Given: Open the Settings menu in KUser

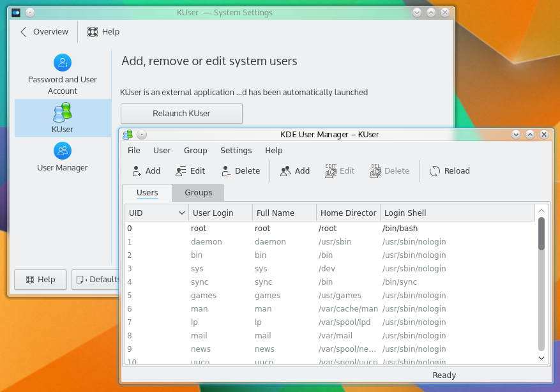Looking at the screenshot, I should 236,151.
